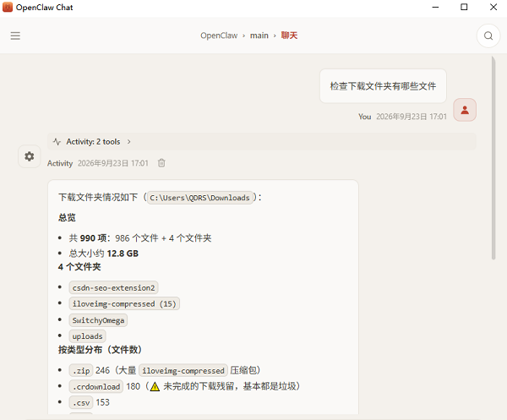Click the .csv type tag
The width and height of the screenshot is (507, 420).
point(81,403)
